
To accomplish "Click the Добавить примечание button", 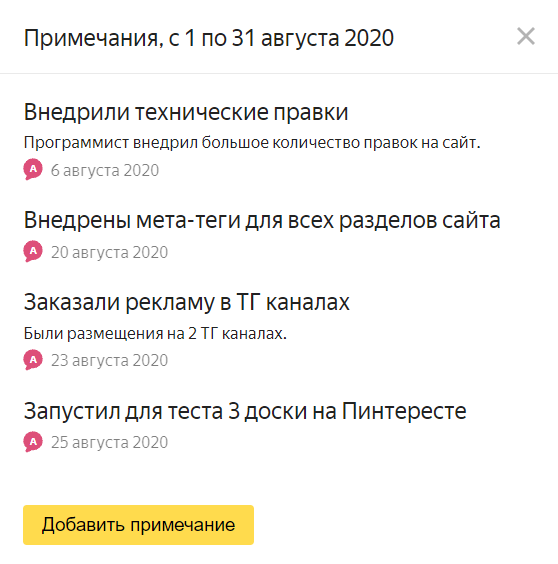I will (139, 525).
